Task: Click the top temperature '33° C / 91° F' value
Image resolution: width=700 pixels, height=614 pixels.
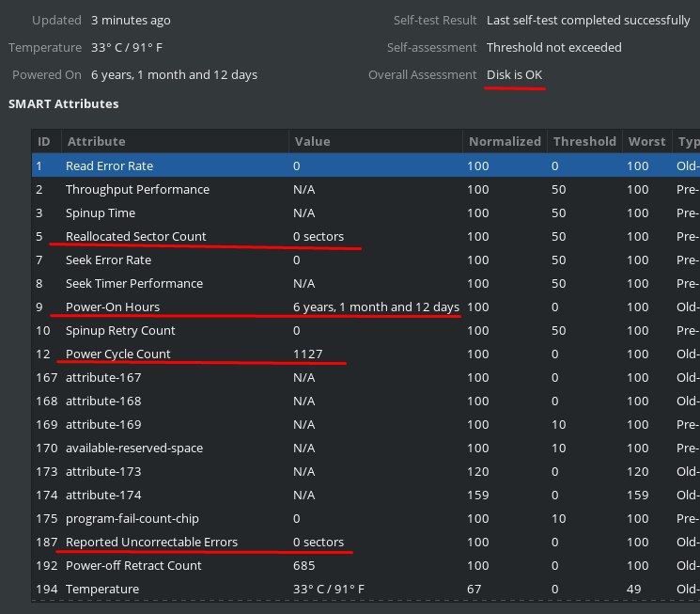Action: [127, 47]
